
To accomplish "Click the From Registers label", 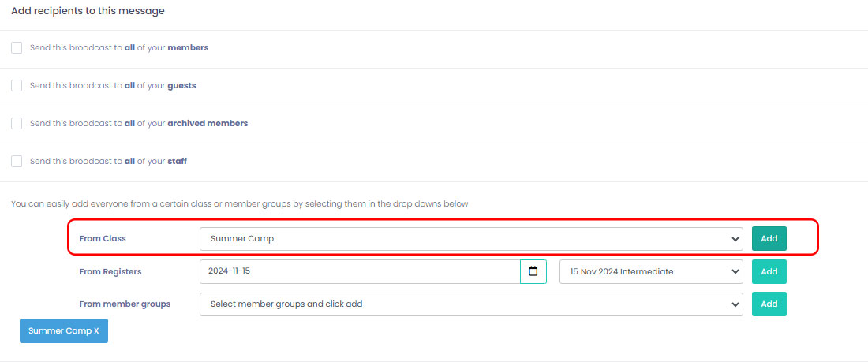I will click(110, 271).
